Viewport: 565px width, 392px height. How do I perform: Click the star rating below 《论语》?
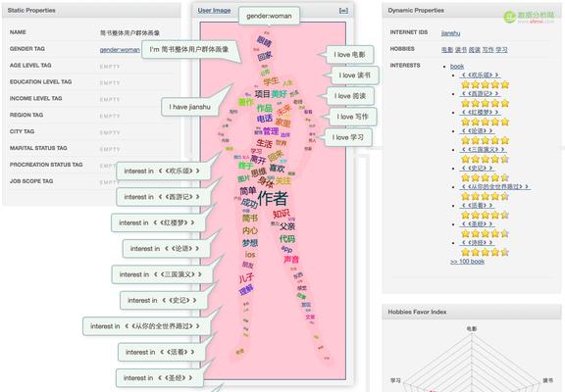485,140
